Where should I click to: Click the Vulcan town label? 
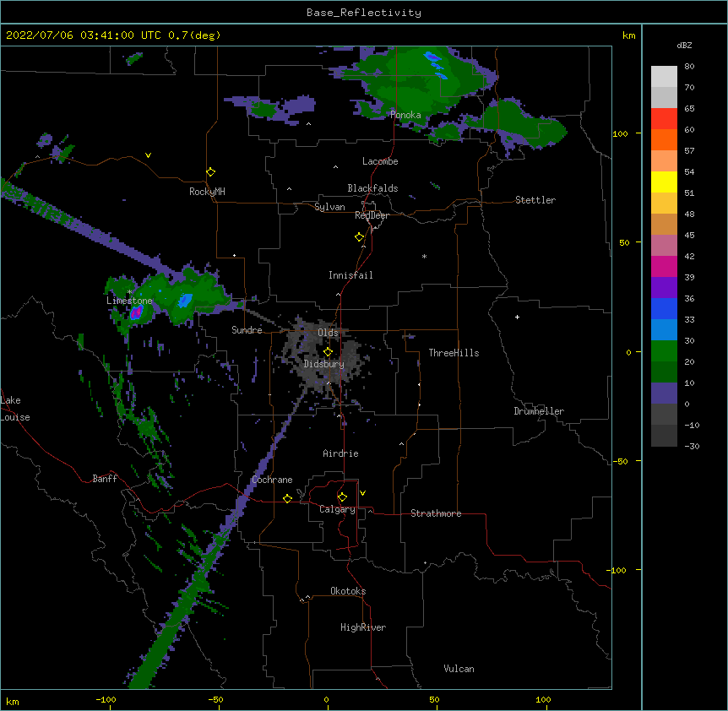459,669
